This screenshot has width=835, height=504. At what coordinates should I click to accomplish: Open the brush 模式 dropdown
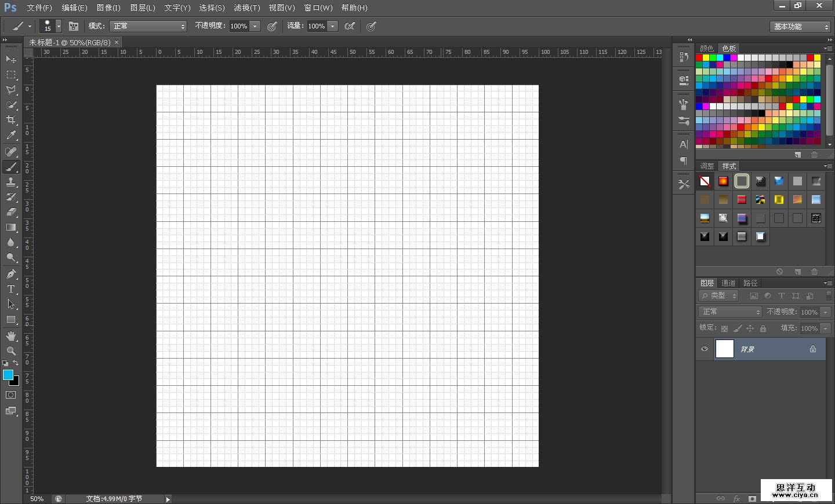pyautogui.click(x=148, y=26)
